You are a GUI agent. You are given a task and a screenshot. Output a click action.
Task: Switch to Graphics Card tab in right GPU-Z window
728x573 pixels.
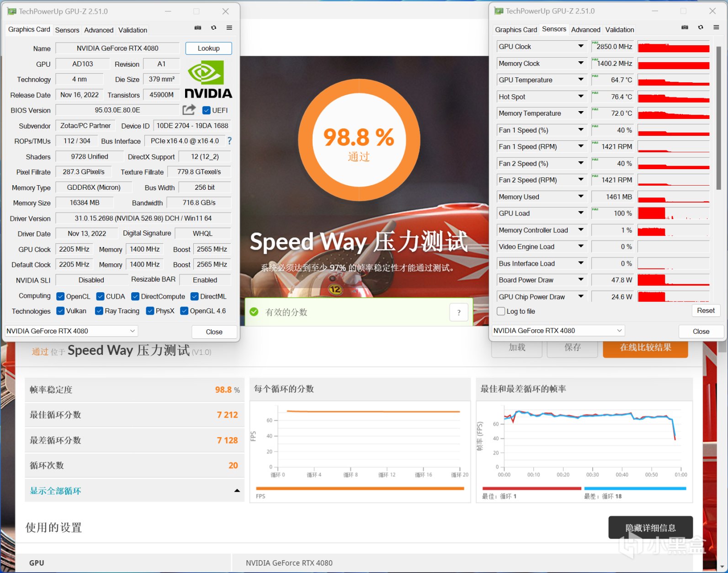[x=516, y=30]
